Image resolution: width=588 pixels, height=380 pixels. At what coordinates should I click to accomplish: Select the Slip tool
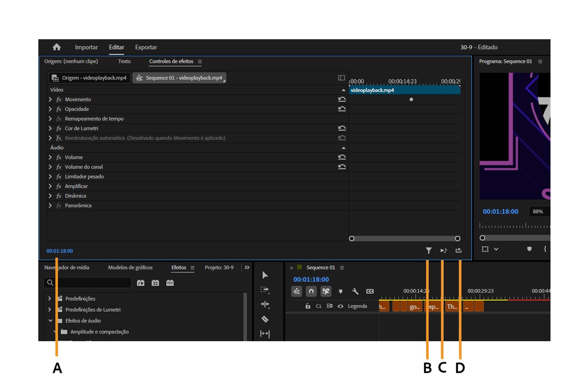[x=265, y=334]
